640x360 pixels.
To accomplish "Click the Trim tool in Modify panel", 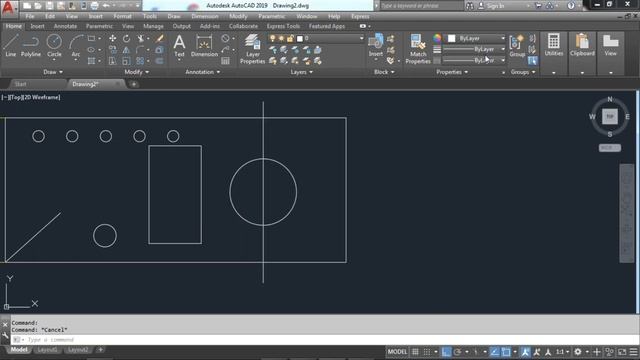I will point(140,38).
